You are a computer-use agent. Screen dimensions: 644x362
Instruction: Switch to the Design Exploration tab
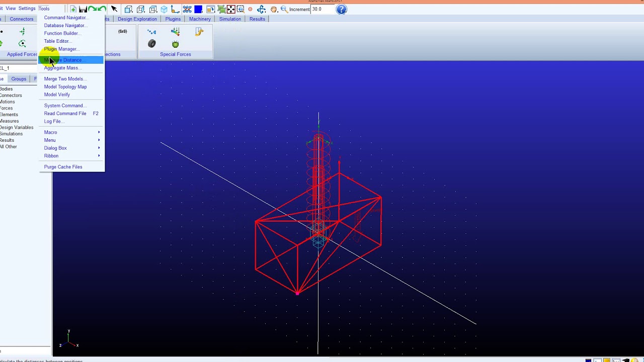tap(137, 19)
